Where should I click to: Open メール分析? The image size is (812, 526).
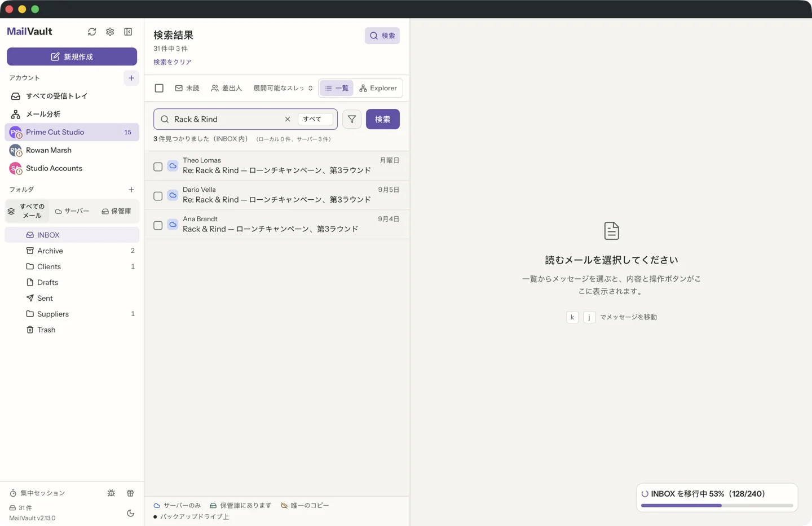72,114
